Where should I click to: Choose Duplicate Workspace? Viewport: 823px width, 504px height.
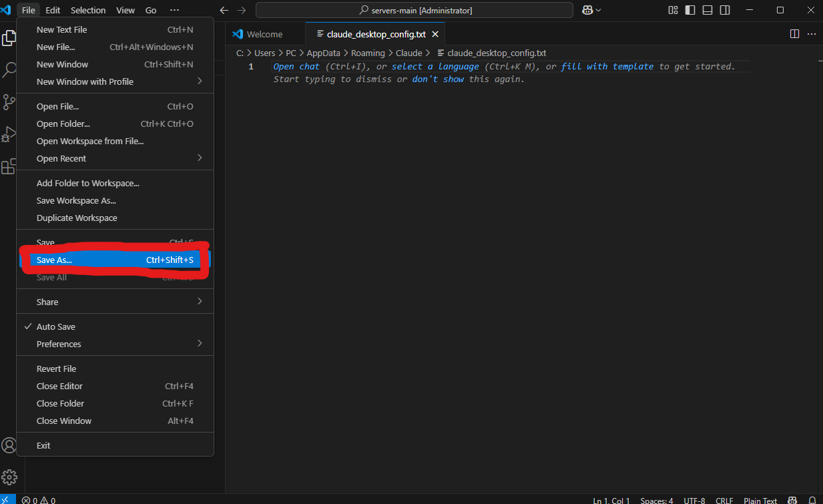[x=115, y=218]
